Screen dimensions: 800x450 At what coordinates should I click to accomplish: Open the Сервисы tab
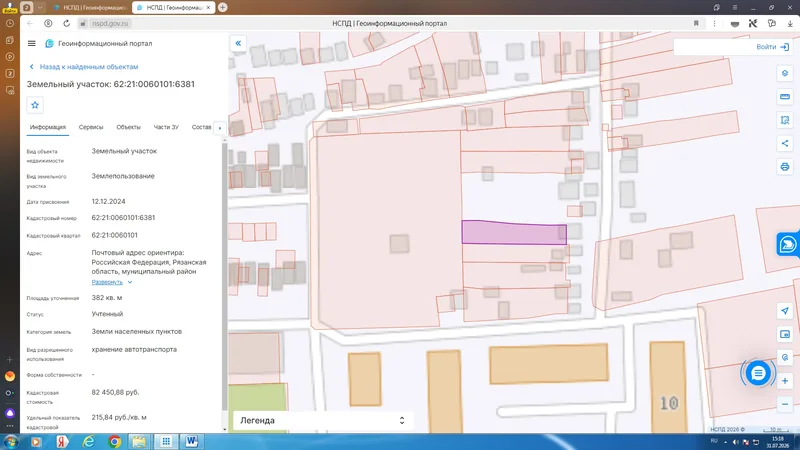coord(91,127)
